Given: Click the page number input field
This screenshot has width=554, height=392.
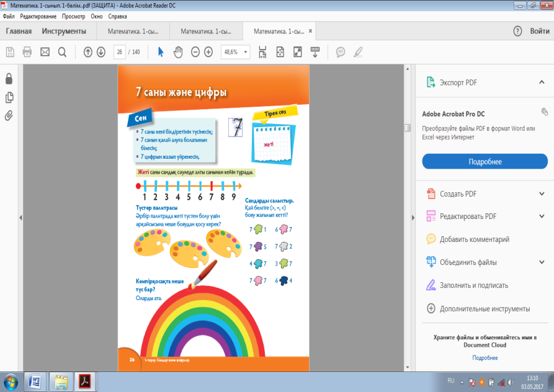Looking at the screenshot, I should pyautogui.click(x=119, y=52).
